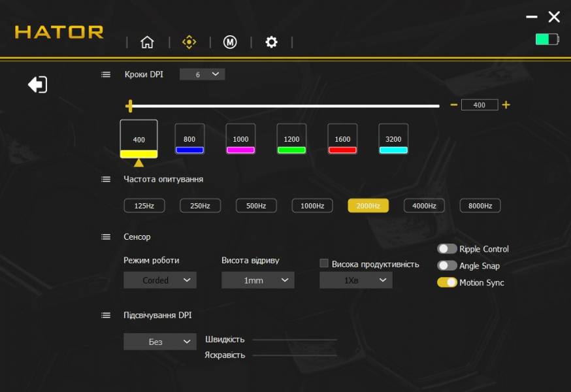Image resolution: width=571 pixels, height=392 pixels.
Task: Select the 3200 DPI cyan stage
Action: [393, 139]
